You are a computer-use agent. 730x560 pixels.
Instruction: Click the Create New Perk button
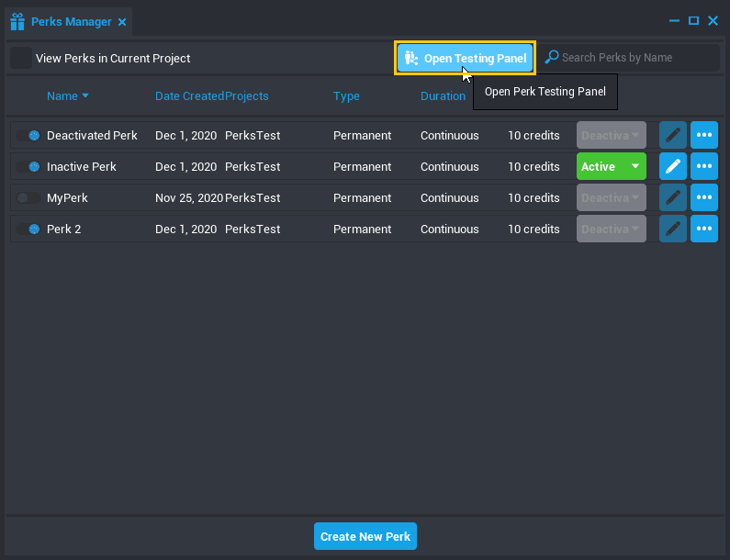click(365, 536)
